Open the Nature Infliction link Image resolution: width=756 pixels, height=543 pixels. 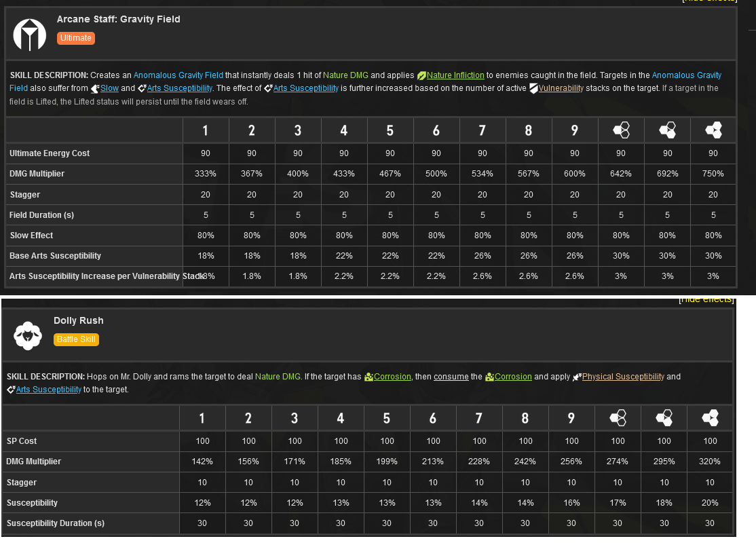click(455, 75)
